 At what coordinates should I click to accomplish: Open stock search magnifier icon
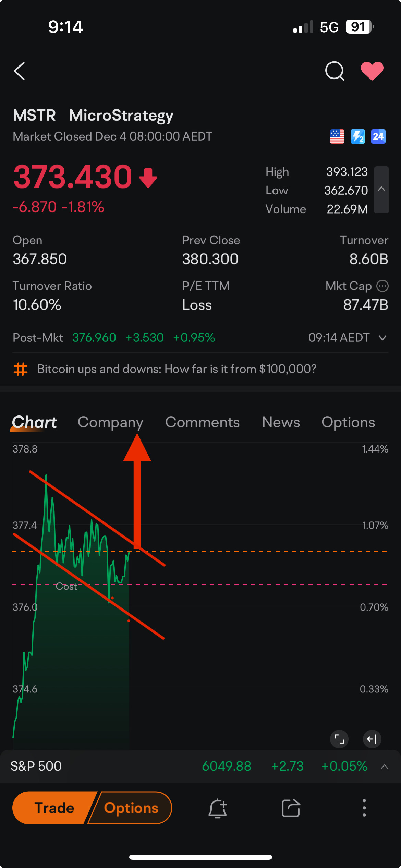pyautogui.click(x=335, y=71)
